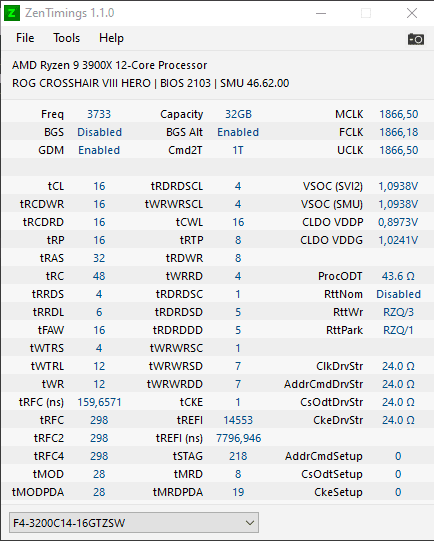Open the Tools menu

click(x=67, y=38)
